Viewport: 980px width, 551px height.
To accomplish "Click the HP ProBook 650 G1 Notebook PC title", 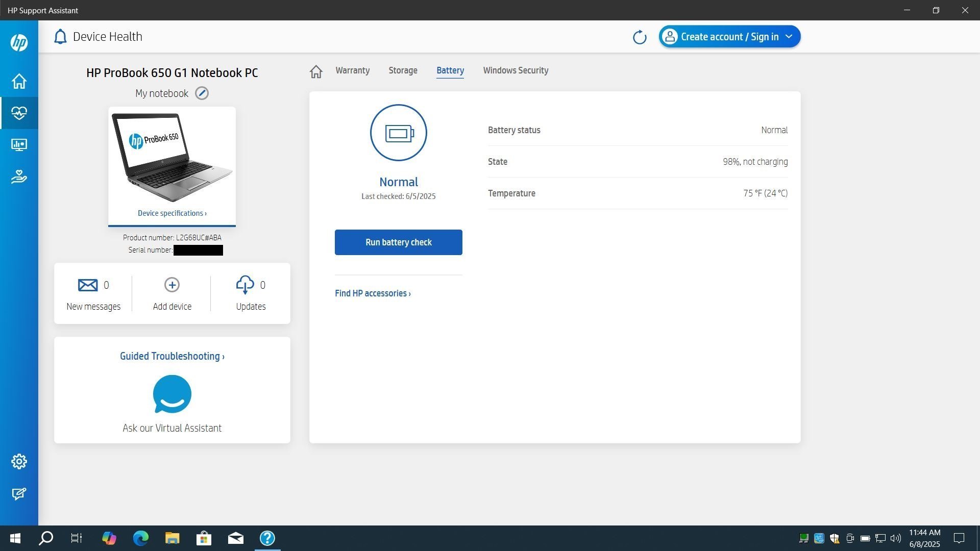I will point(172,73).
